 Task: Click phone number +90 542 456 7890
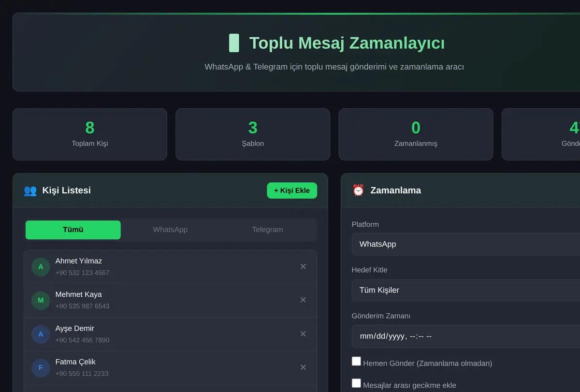coord(83,340)
